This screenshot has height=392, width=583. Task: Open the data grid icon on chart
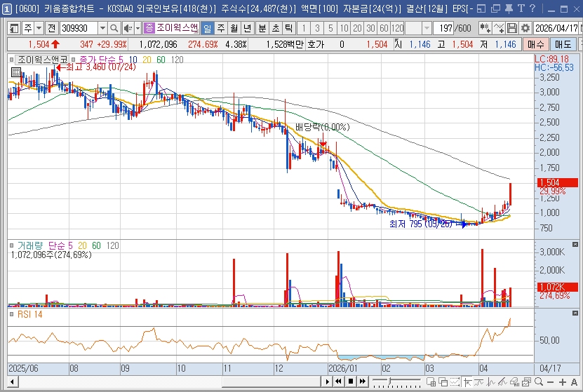pyautogui.click(x=15, y=72)
